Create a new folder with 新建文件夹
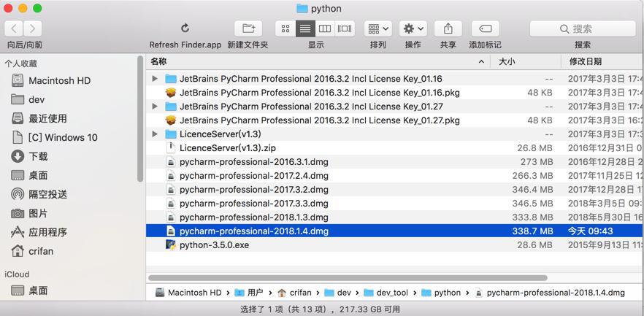644x316 pixels. pos(248,28)
